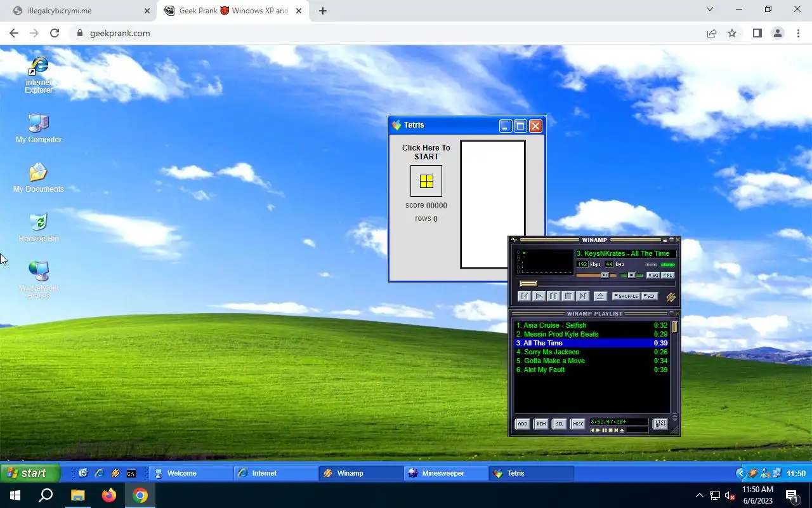The width and height of the screenshot is (812, 508).
Task: Expand hidden XP tray icons arrow
Action: click(740, 473)
